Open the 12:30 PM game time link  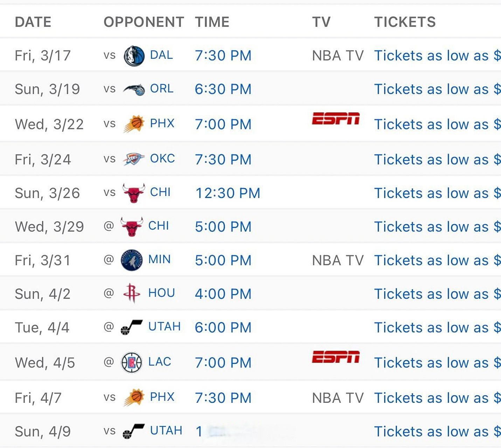228,193
